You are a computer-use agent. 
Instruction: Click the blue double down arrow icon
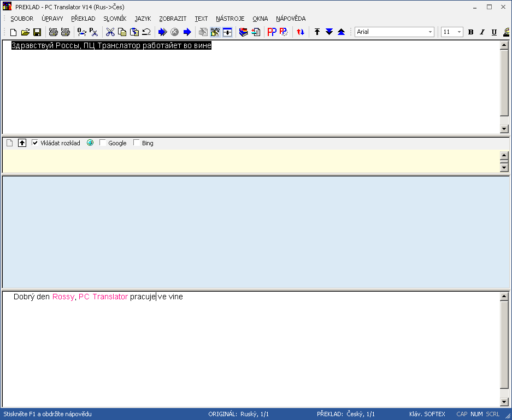coord(329,32)
